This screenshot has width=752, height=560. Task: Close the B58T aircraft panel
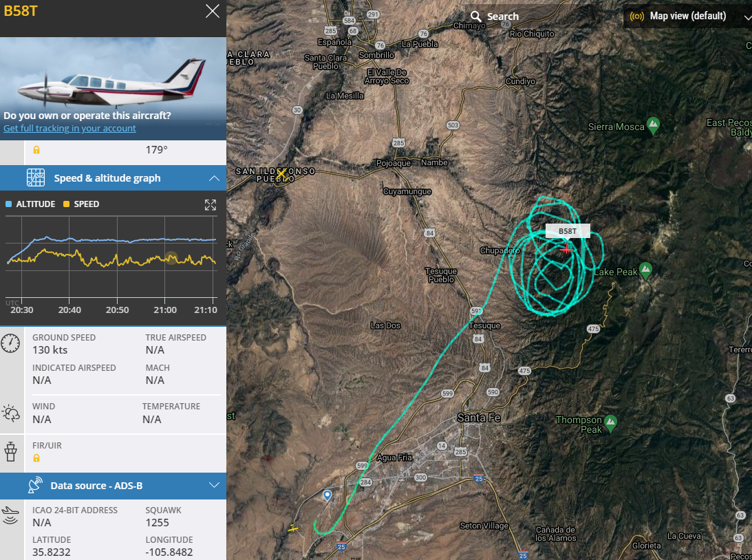[213, 11]
